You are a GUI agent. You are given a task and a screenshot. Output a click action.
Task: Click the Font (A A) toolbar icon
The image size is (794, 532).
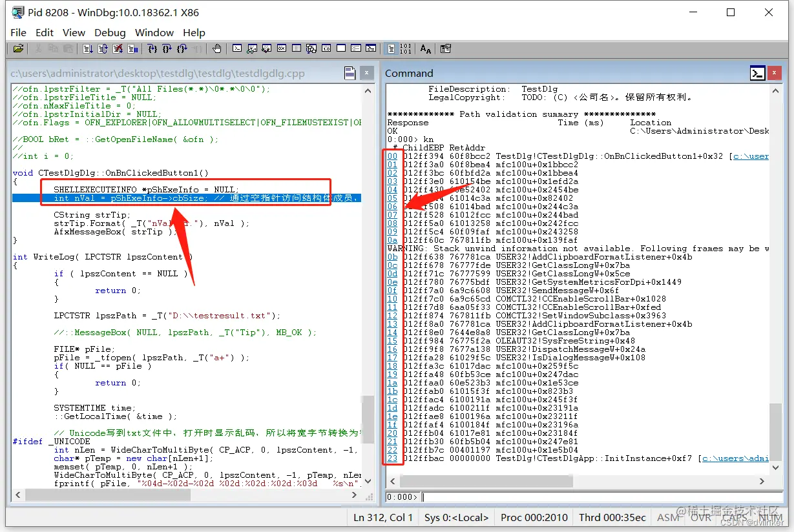(x=426, y=48)
